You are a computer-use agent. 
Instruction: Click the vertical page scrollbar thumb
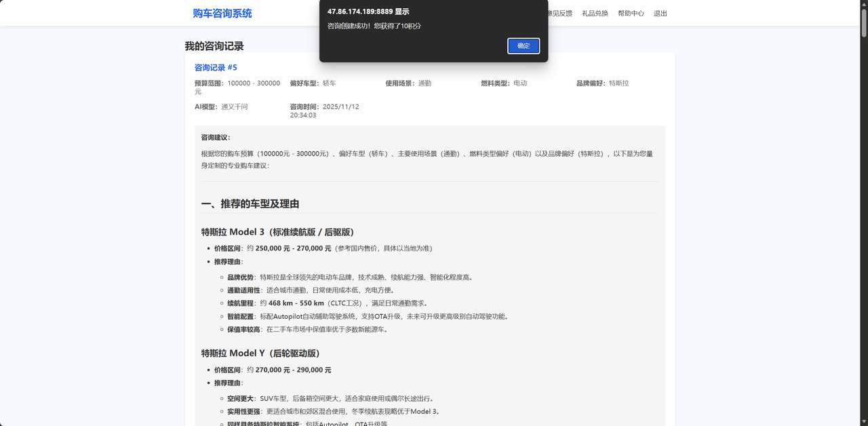coord(864,24)
